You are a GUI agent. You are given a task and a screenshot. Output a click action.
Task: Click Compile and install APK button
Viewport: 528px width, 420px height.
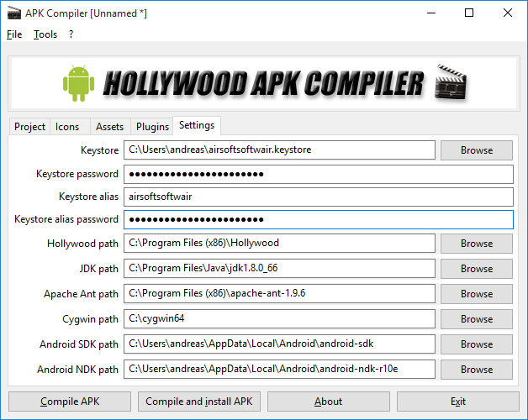[x=199, y=402]
